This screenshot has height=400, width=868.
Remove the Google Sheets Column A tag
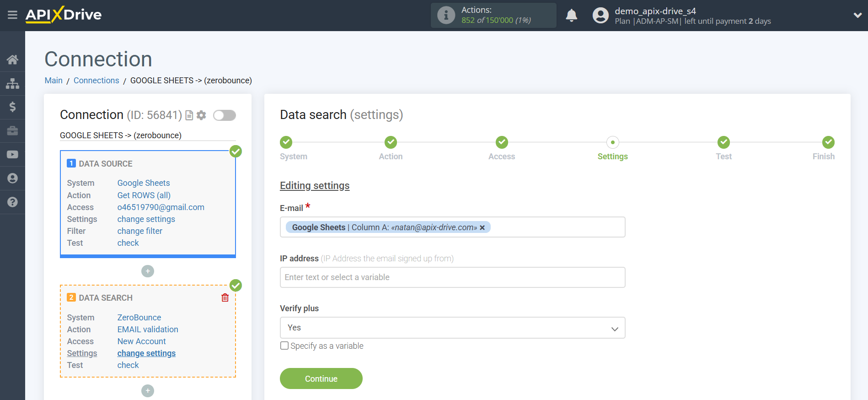[x=482, y=227]
